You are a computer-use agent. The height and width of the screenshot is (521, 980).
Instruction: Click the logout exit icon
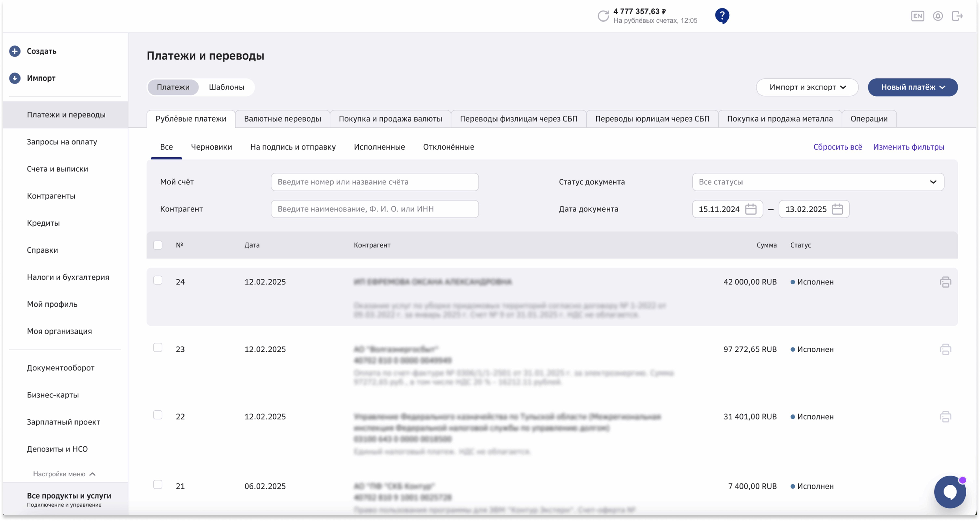(x=957, y=16)
